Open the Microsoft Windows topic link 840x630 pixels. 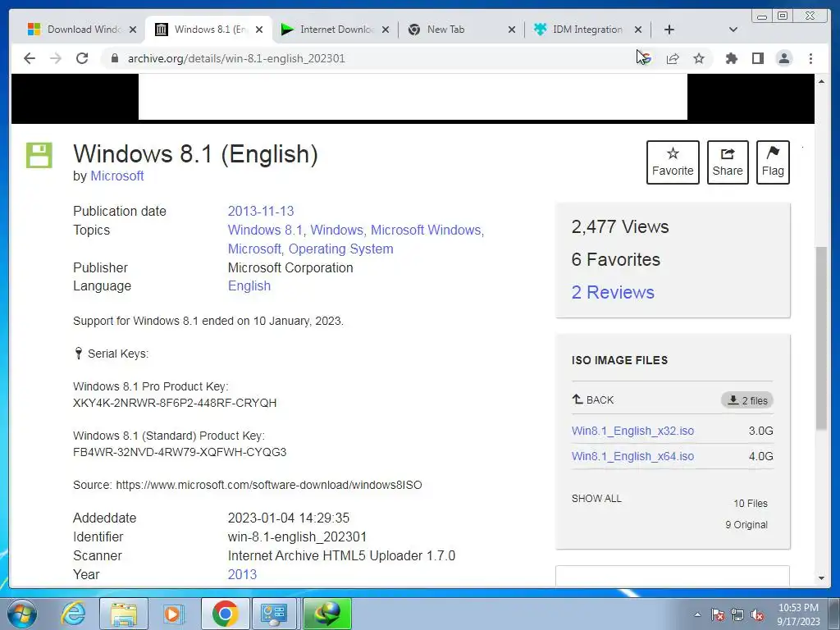click(x=426, y=230)
